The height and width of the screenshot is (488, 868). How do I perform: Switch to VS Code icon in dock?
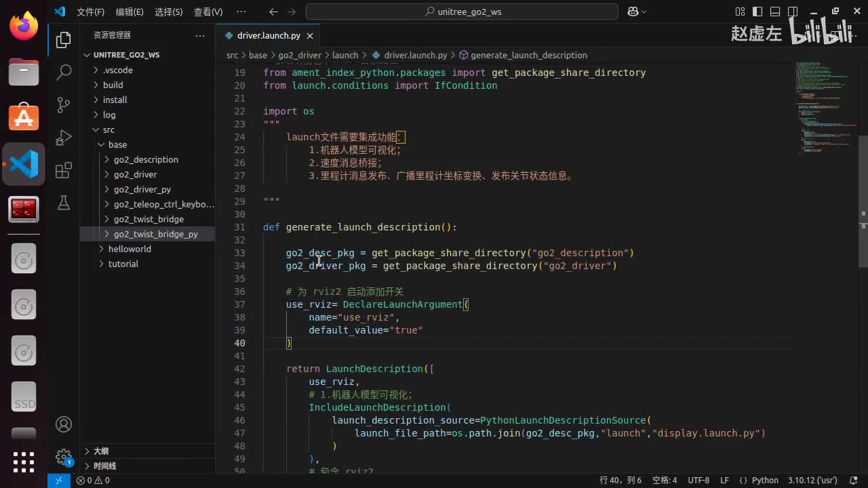[24, 164]
